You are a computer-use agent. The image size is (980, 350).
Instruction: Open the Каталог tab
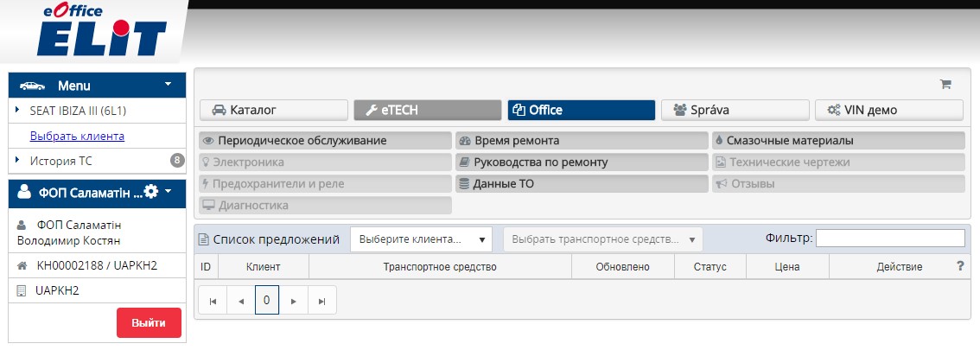click(x=274, y=110)
